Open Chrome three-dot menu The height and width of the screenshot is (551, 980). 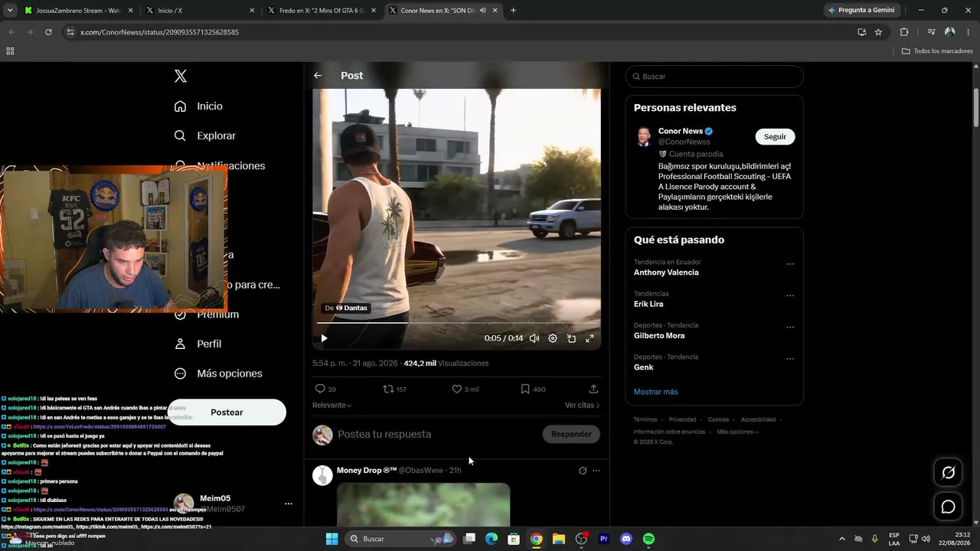[x=969, y=32]
